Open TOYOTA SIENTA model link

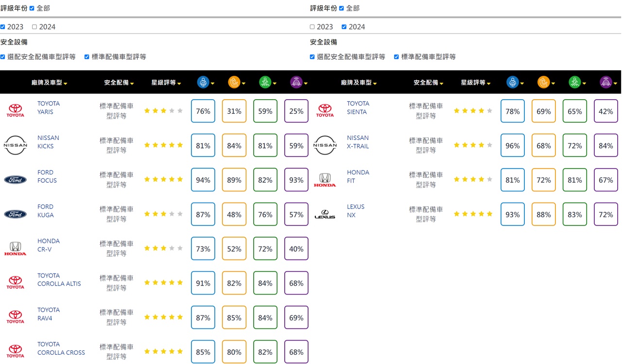tap(358, 107)
